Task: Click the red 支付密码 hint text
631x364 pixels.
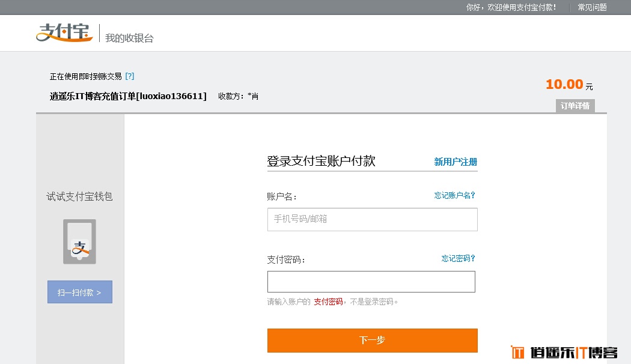Action: 328,302
